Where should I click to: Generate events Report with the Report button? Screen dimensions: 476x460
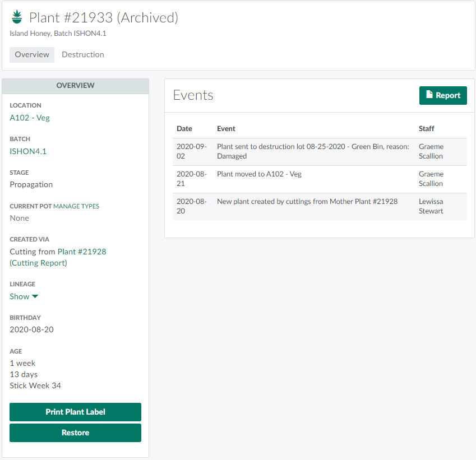443,95
